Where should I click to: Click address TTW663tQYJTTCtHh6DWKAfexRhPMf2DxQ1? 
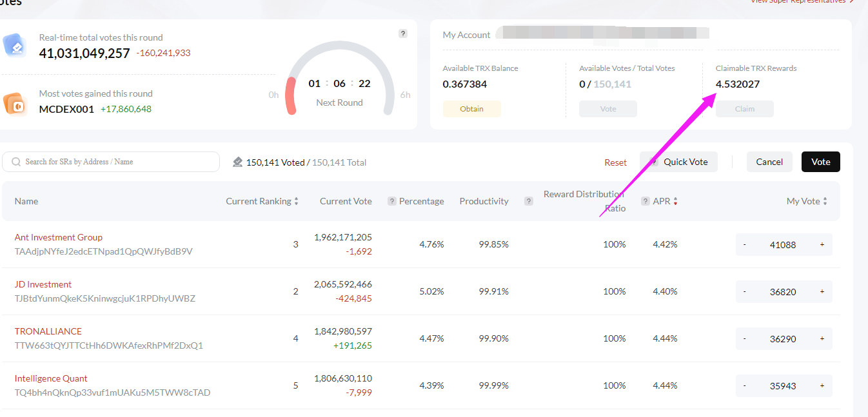109,345
